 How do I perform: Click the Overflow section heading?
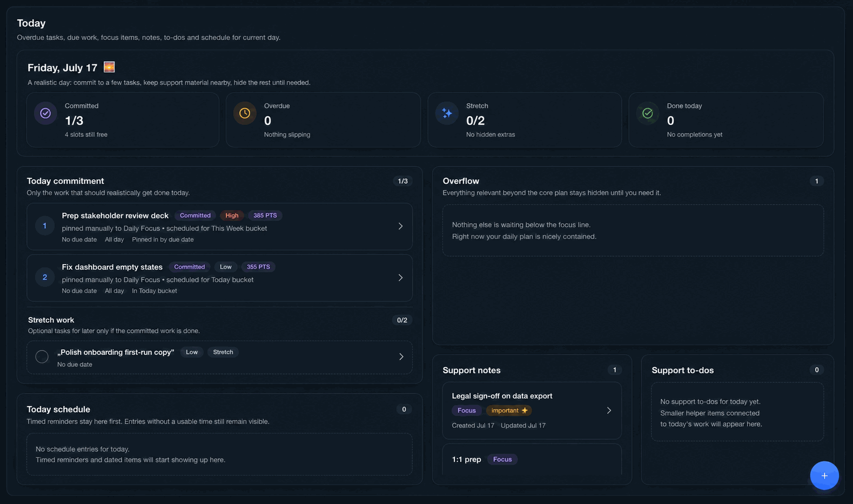461,181
